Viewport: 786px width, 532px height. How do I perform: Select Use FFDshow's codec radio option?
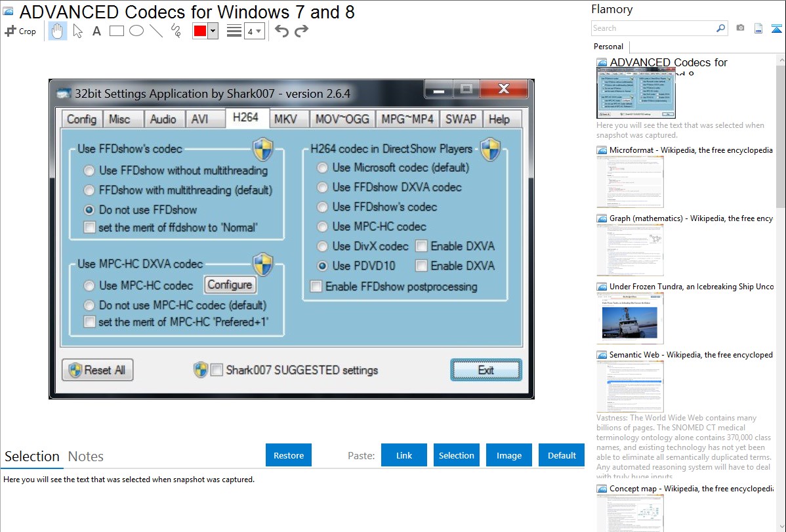(322, 207)
